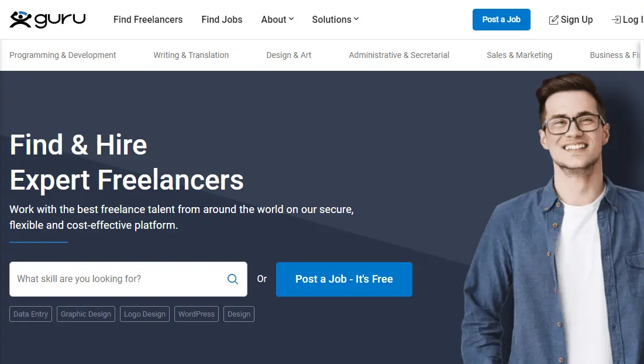Viewport: 644px width, 364px height.
Task: Expand the Solutions dropdown menu
Action: (x=335, y=19)
